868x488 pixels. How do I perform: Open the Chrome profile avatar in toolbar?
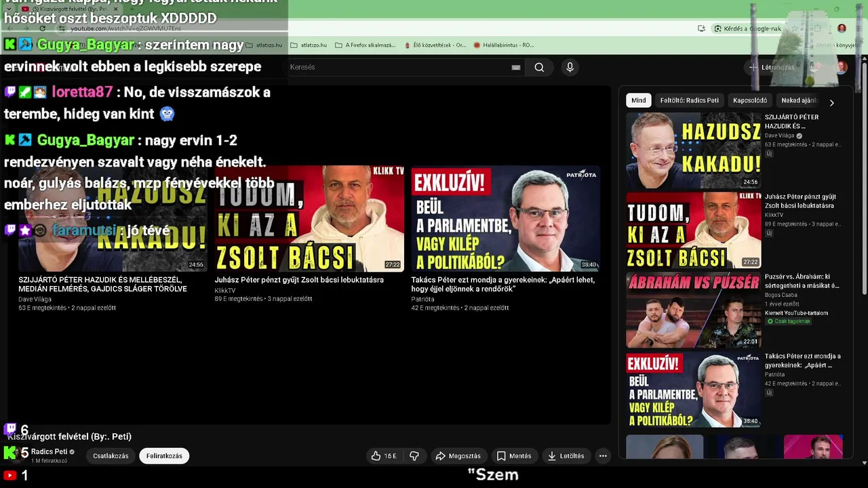[842, 28]
